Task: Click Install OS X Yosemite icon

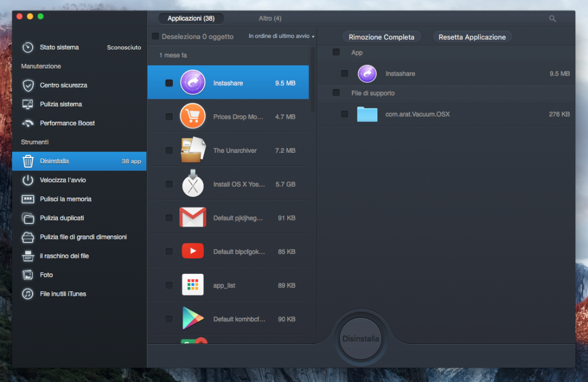Action: 193,183
